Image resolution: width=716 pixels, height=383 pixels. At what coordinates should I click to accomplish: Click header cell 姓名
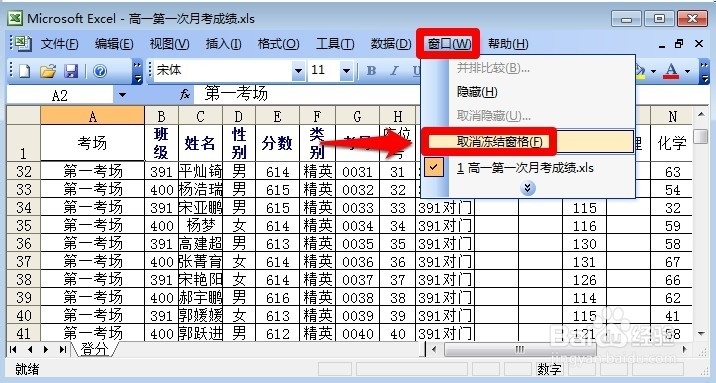pyautogui.click(x=200, y=143)
